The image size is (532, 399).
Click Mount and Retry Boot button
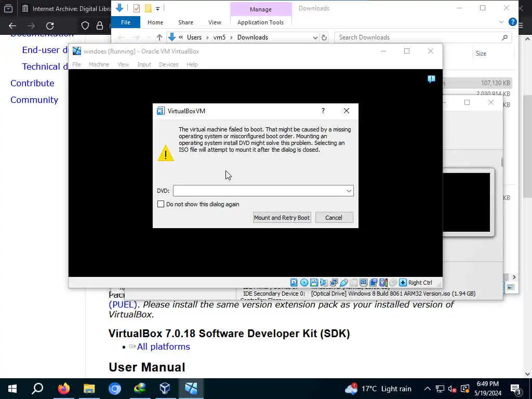[282, 218]
